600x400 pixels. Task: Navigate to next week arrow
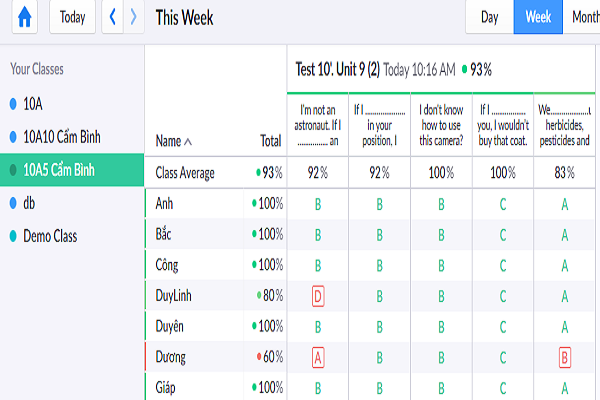pyautogui.click(x=134, y=17)
